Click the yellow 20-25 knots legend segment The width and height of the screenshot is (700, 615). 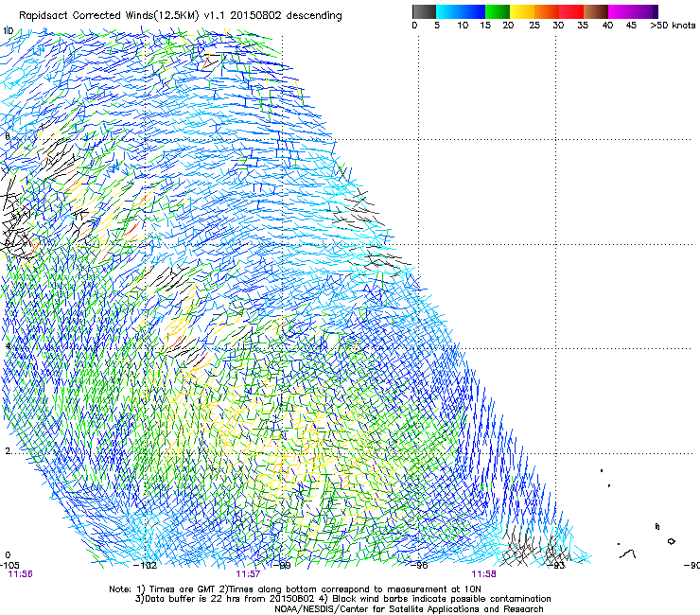pyautogui.click(x=522, y=11)
